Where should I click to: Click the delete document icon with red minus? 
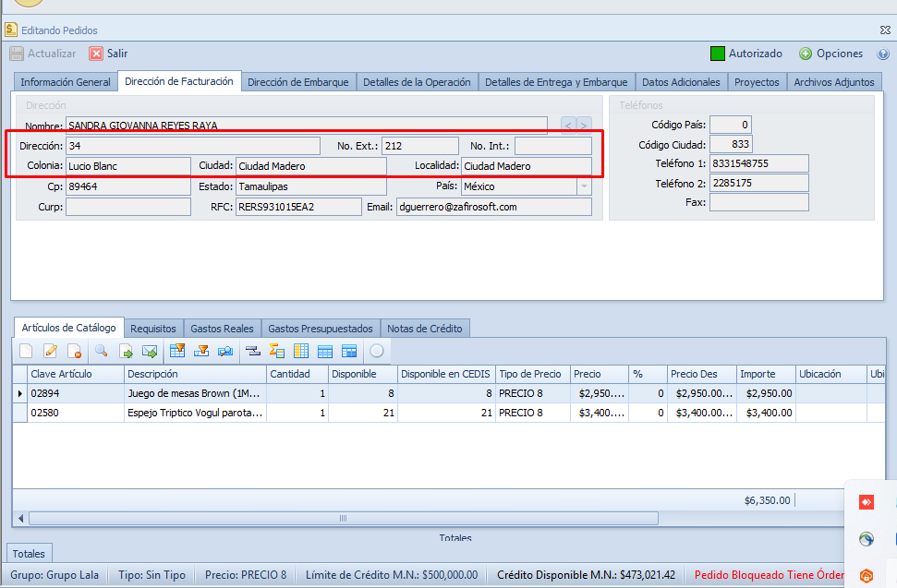click(75, 351)
